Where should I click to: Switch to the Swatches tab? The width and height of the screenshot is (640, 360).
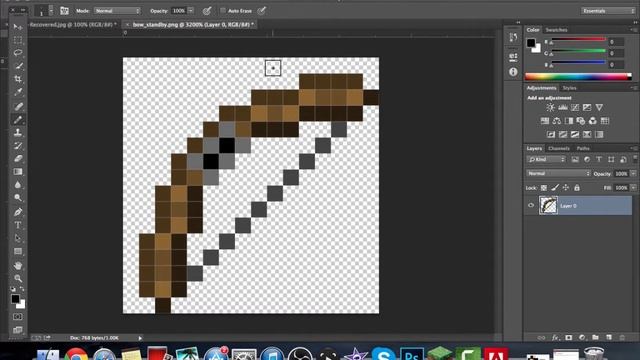(556, 30)
